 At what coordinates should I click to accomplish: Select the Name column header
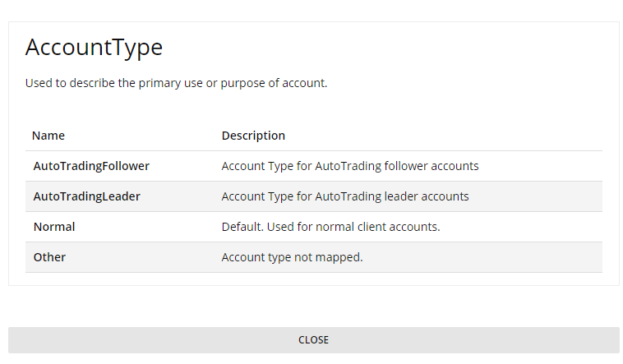[48, 136]
